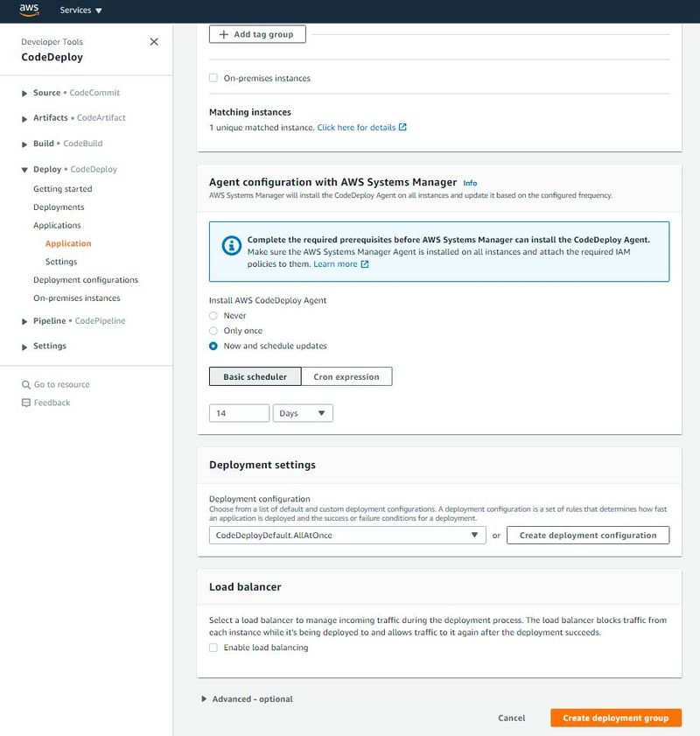Click the Feedback icon in sidebar

click(25, 403)
